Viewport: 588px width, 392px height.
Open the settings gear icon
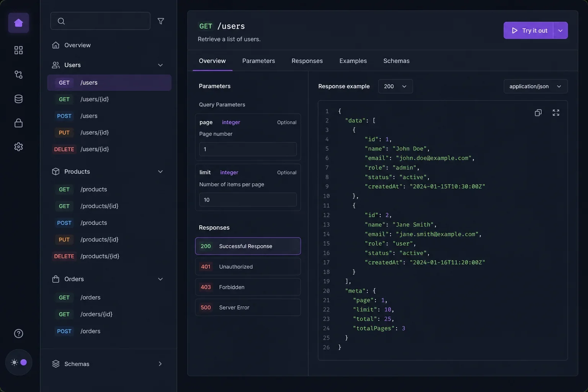click(x=18, y=147)
